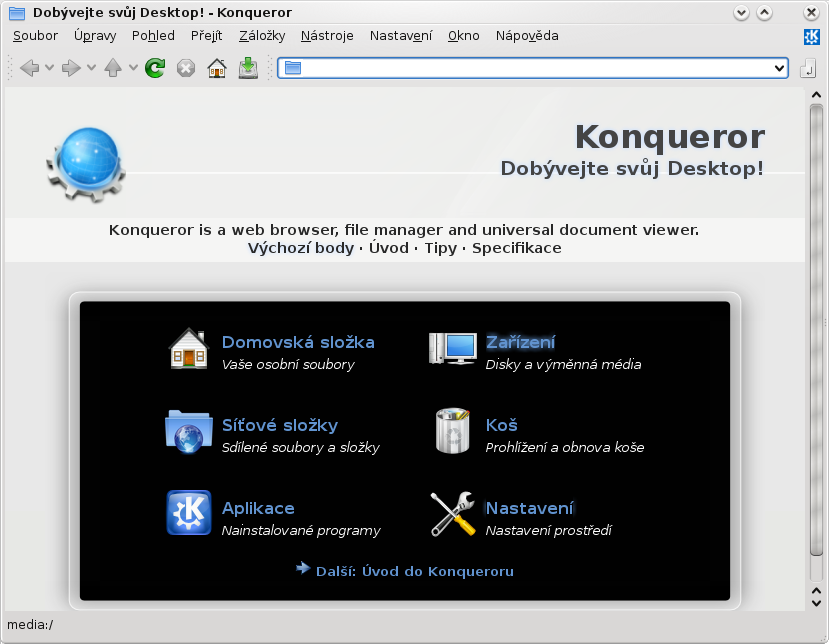Reload the page with green refresh icon
Viewport: 829px width, 644px height.
[x=155, y=68]
